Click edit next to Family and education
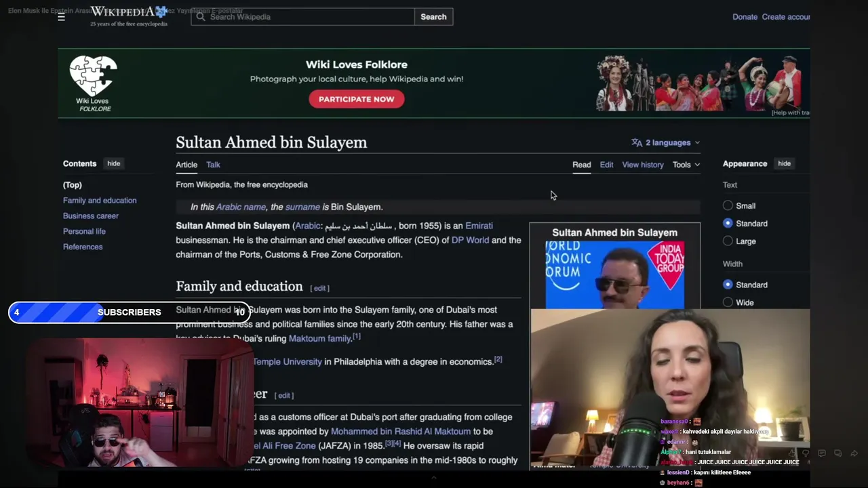 [x=319, y=288]
